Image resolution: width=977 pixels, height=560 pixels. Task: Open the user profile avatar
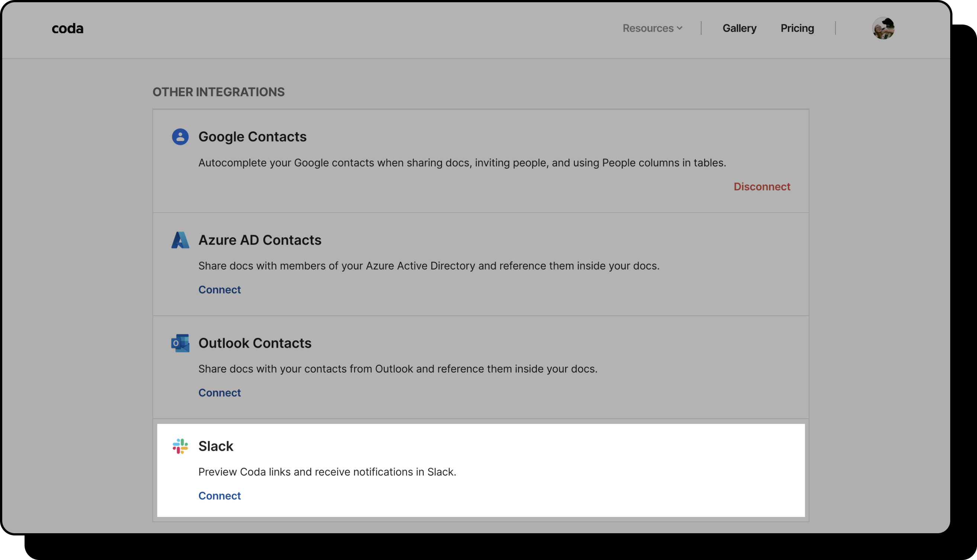tap(883, 28)
